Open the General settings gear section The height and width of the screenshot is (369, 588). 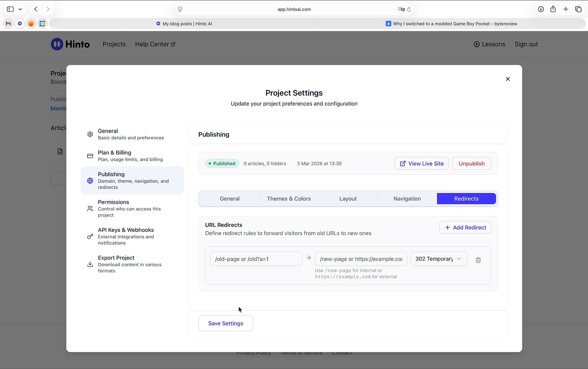point(132,134)
